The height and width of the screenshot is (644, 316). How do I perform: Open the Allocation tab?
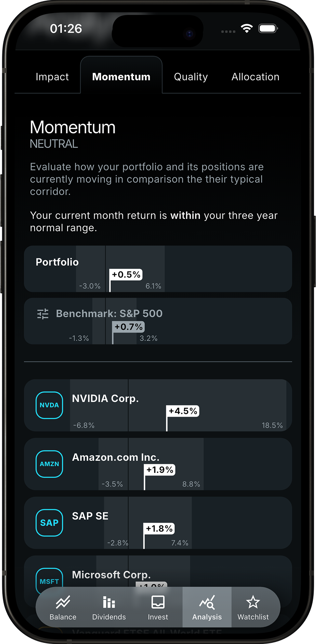(255, 76)
